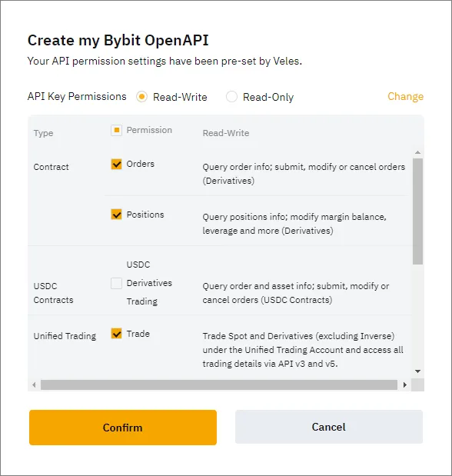Click the Type column header
The width and height of the screenshot is (452, 476).
point(43,133)
